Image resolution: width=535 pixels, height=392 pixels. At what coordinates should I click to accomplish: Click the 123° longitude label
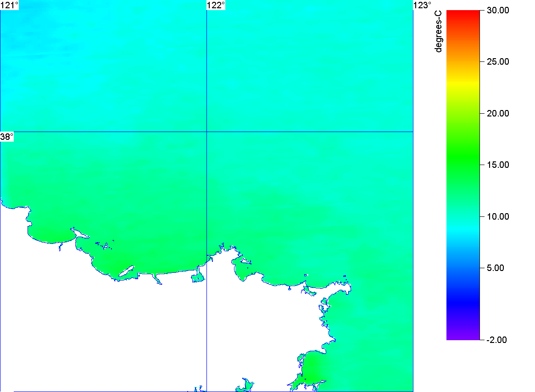tap(423, 5)
